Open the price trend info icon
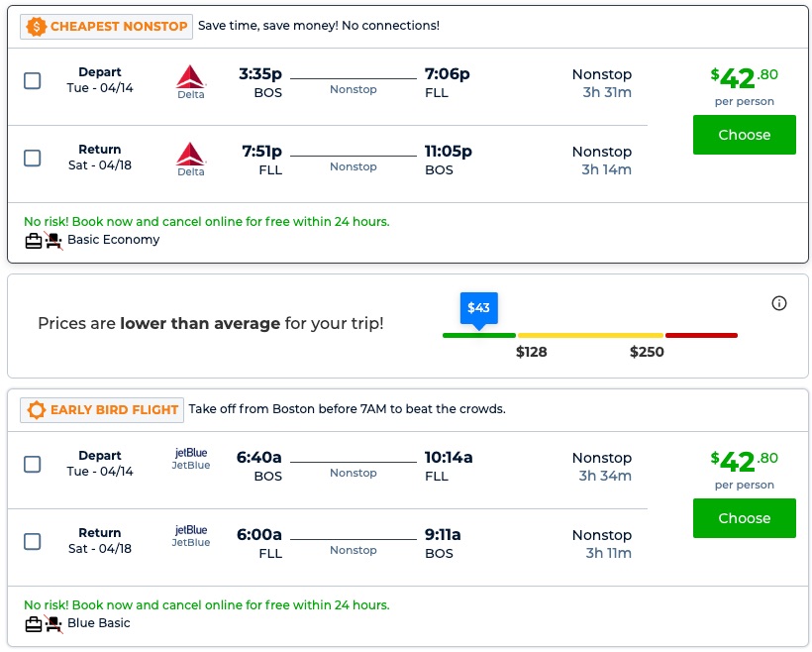812x652 pixels. click(x=778, y=303)
